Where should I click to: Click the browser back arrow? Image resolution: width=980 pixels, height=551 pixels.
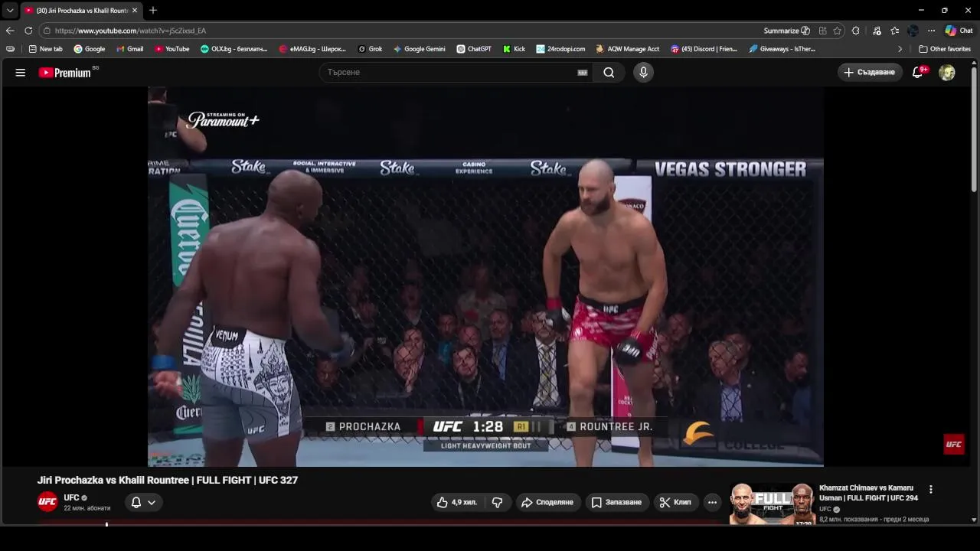point(10,31)
